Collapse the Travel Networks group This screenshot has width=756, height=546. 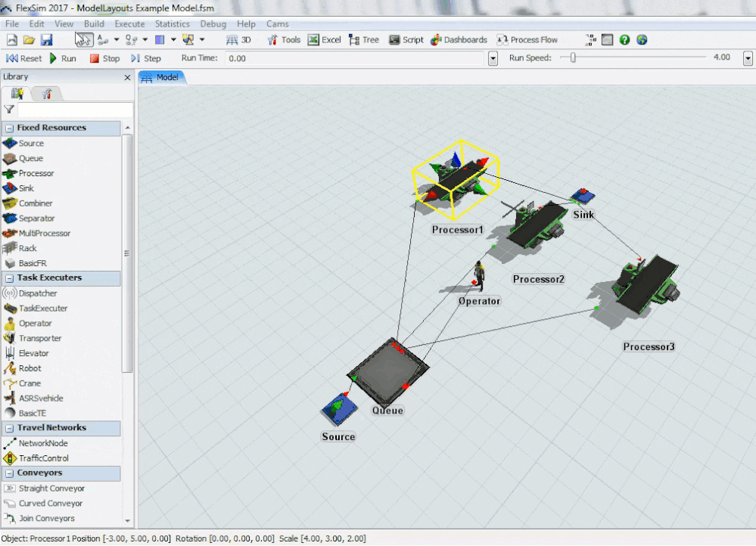[9, 428]
